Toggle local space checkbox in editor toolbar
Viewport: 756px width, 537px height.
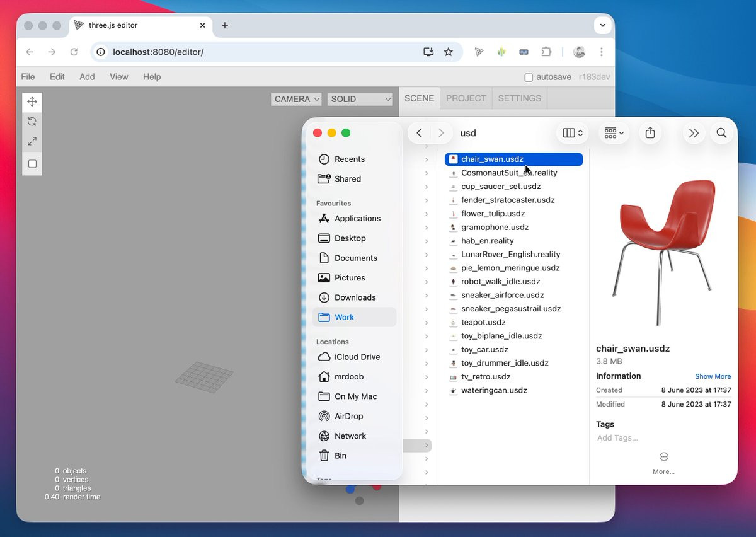click(x=32, y=164)
